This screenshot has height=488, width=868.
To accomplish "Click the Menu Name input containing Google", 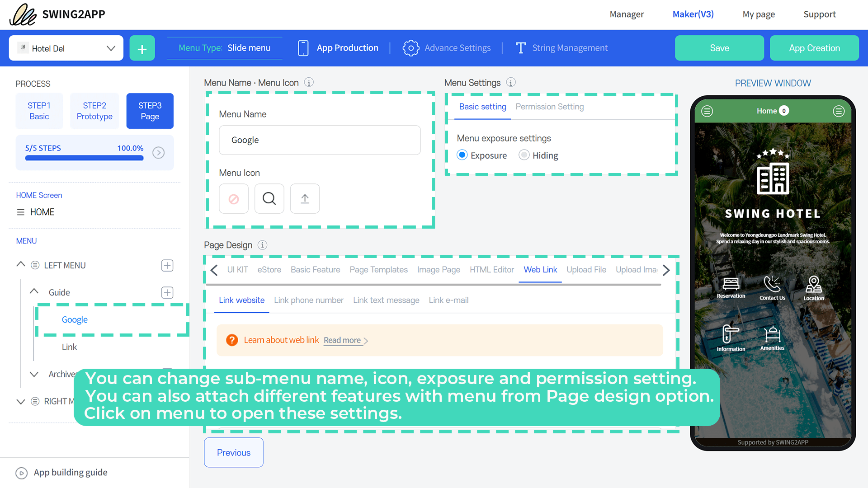I will click(x=320, y=140).
